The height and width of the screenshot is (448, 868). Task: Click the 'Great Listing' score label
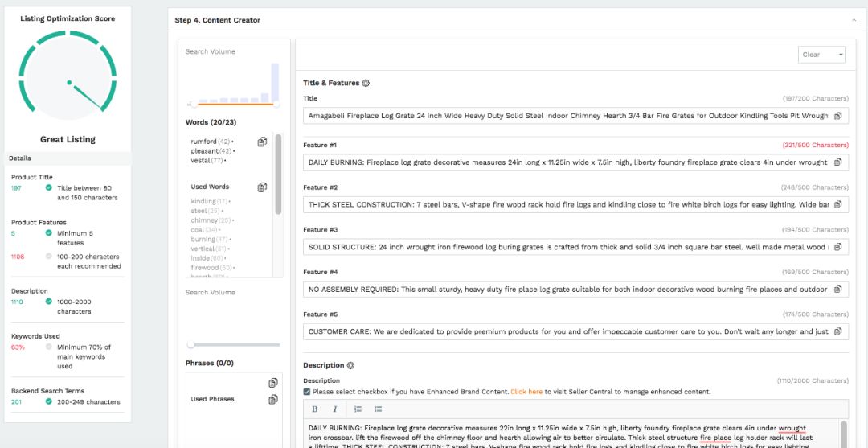pyautogui.click(x=68, y=140)
